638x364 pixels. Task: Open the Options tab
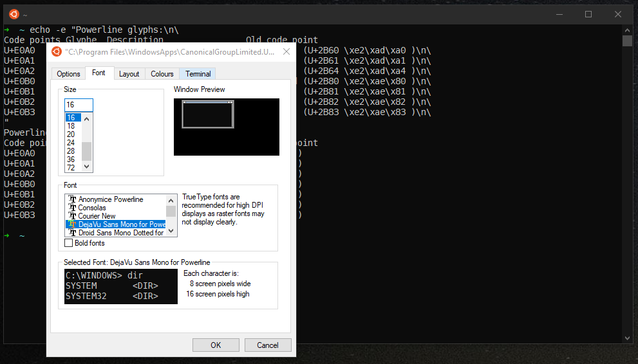tap(68, 73)
